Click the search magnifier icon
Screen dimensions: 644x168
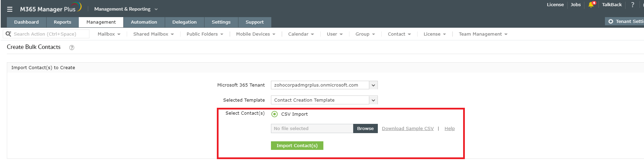8,34
